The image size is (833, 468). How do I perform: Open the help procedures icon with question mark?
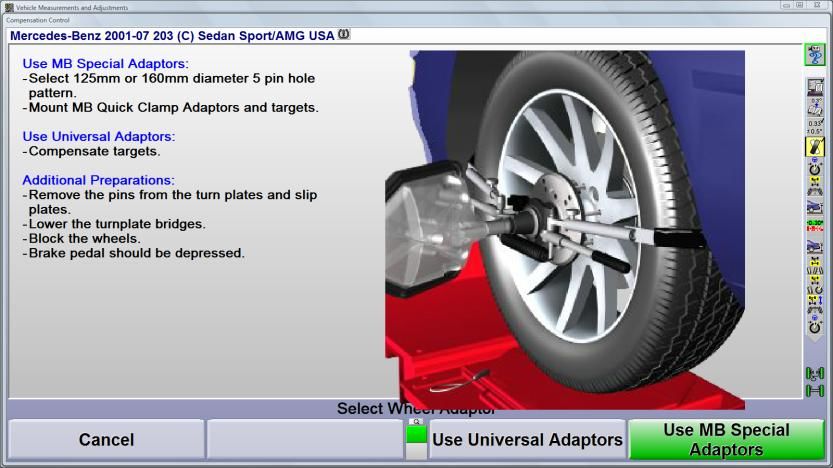814,55
